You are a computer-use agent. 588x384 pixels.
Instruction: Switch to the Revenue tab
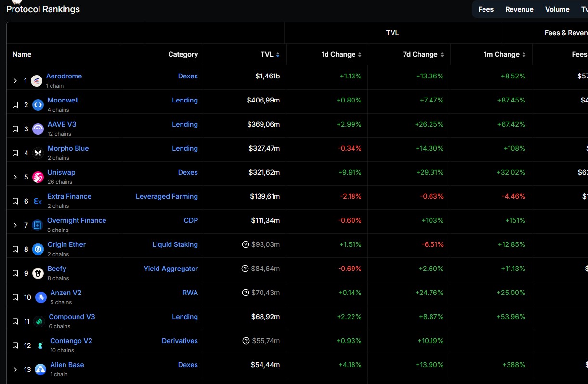click(x=519, y=9)
